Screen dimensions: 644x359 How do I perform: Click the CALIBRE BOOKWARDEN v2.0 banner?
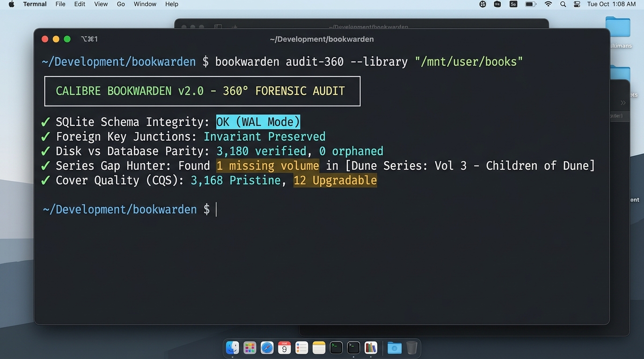(x=202, y=91)
